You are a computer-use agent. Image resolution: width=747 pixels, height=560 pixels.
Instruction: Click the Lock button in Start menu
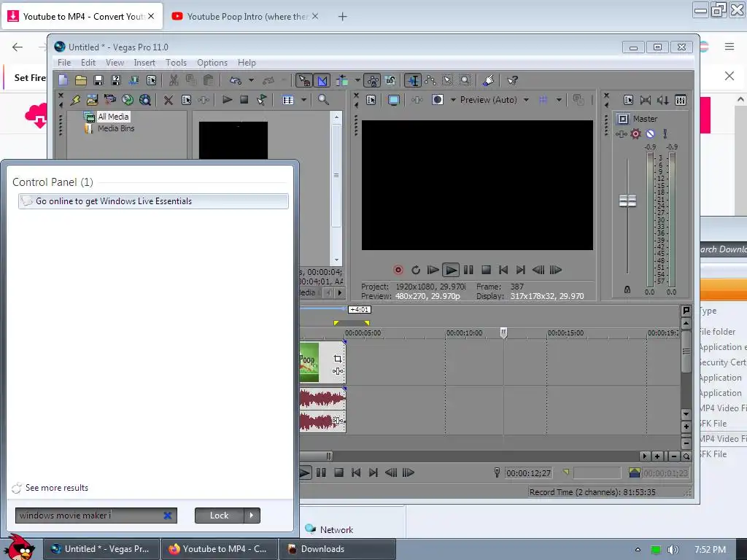coord(219,516)
